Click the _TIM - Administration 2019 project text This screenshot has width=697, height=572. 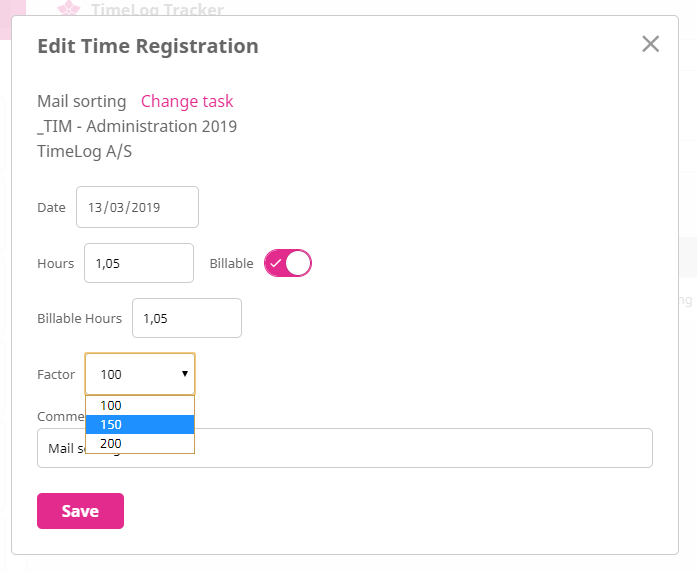click(x=137, y=126)
